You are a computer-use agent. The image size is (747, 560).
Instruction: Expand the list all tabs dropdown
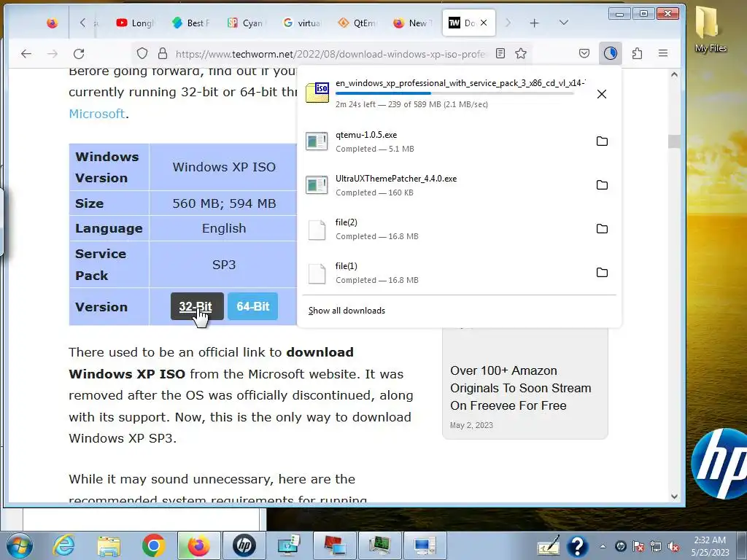coord(564,23)
